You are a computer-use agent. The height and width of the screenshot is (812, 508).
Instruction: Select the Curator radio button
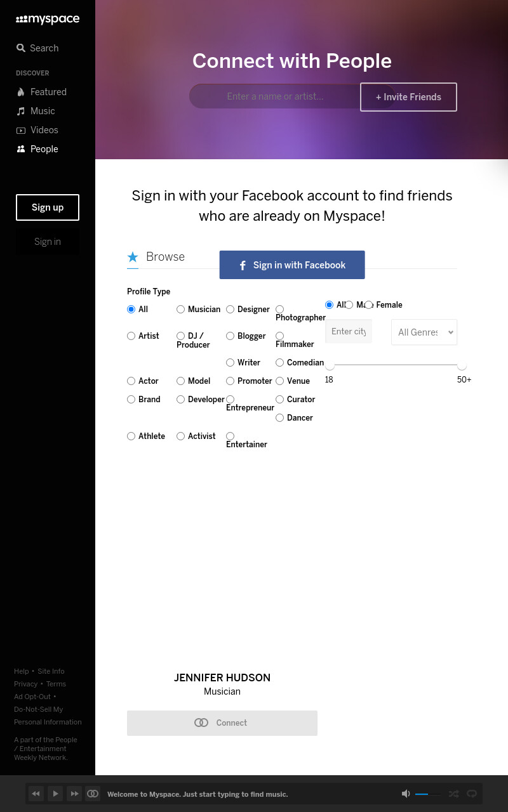(x=280, y=400)
